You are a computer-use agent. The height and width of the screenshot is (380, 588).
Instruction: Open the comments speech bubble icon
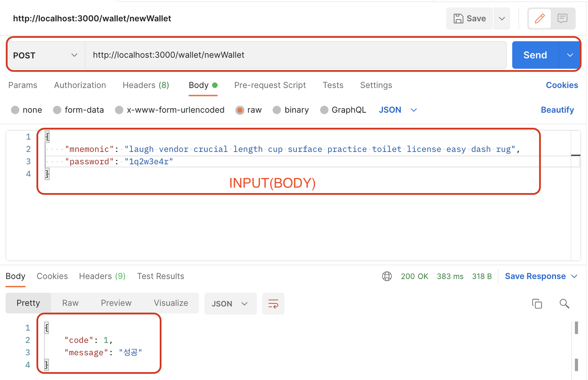point(562,18)
